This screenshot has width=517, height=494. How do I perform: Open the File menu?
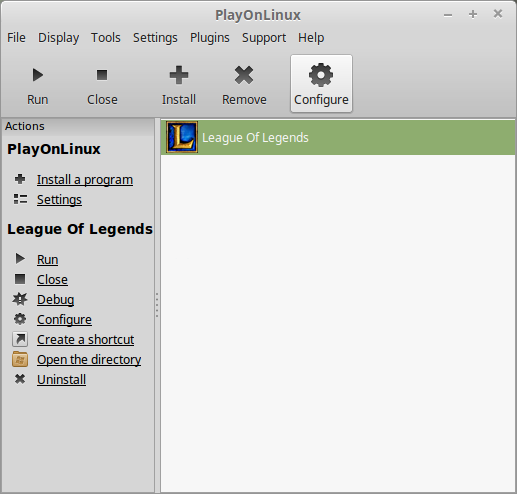pos(16,38)
